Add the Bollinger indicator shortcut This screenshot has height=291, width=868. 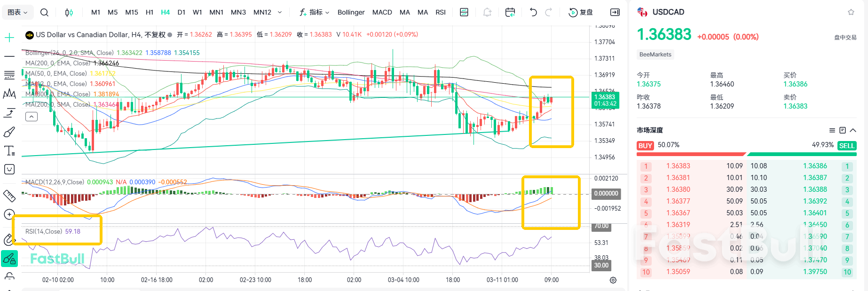click(351, 12)
